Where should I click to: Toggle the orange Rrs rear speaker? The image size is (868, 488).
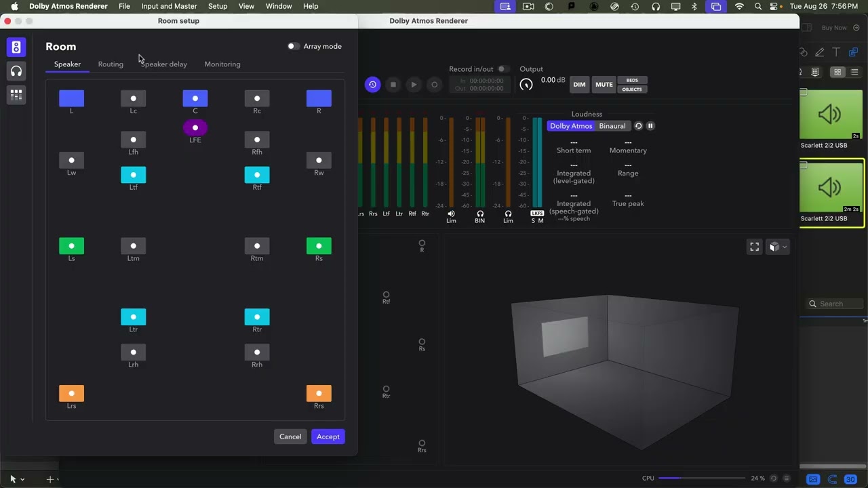[x=319, y=393]
